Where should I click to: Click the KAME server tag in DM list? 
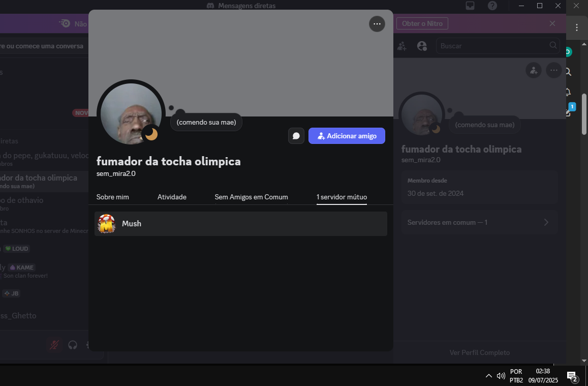coord(22,268)
